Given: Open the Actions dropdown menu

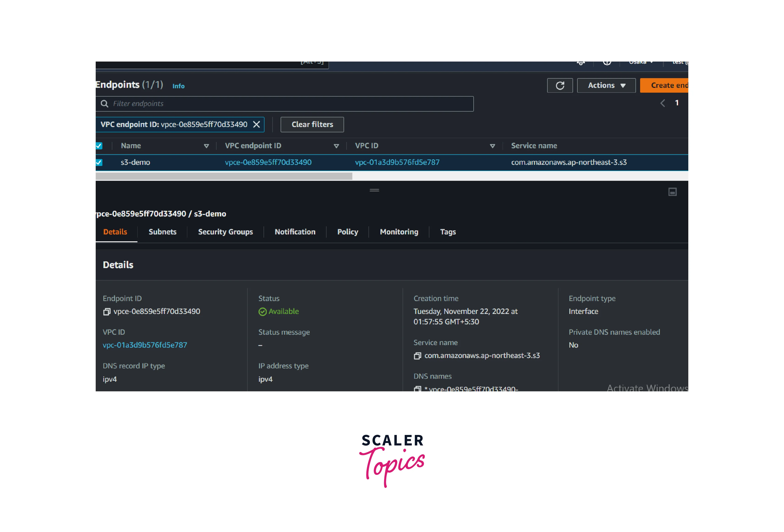Looking at the screenshot, I should [606, 86].
